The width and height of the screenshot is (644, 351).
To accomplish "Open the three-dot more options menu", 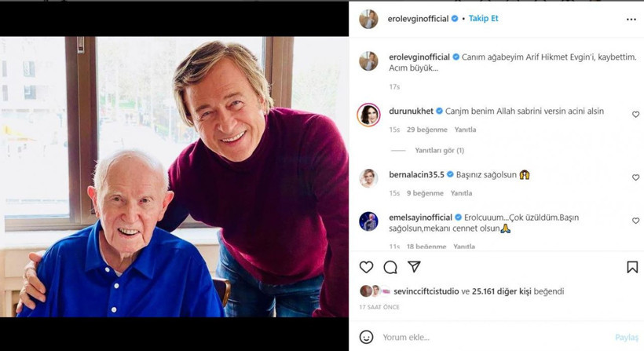I will 631,19.
